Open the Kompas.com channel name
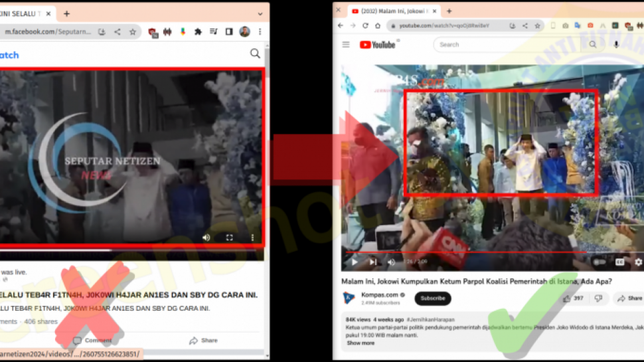Screen dimensions: 644x362 (x=380, y=295)
